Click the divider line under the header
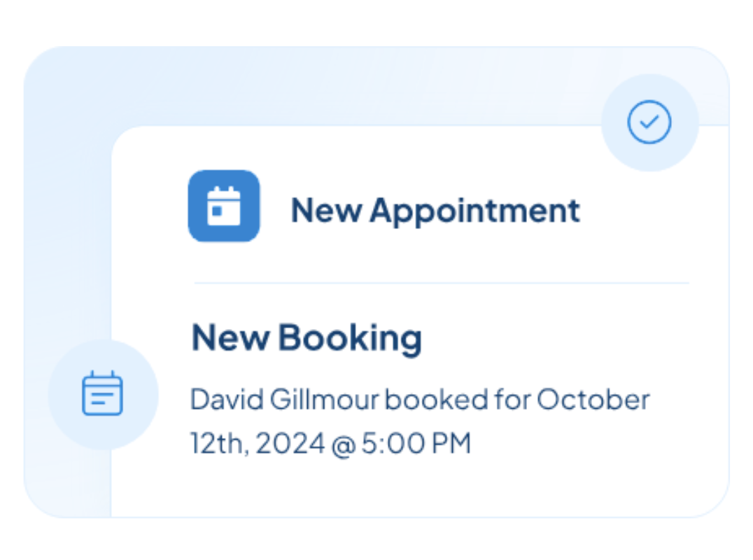The image size is (753, 560). click(x=441, y=283)
